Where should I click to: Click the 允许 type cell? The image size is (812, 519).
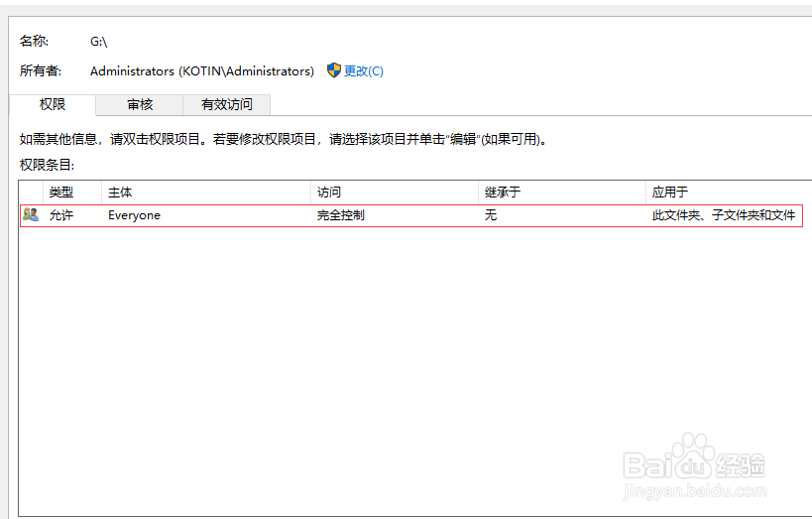point(61,215)
